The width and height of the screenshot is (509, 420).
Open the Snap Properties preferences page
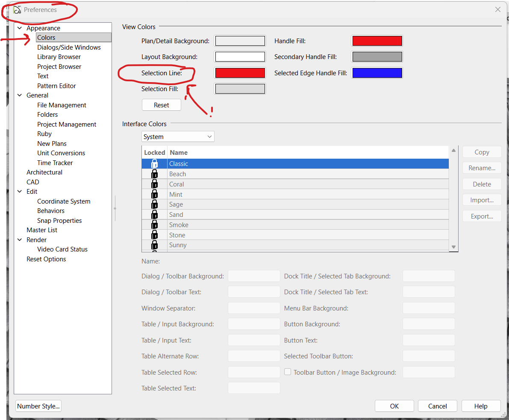pyautogui.click(x=59, y=221)
